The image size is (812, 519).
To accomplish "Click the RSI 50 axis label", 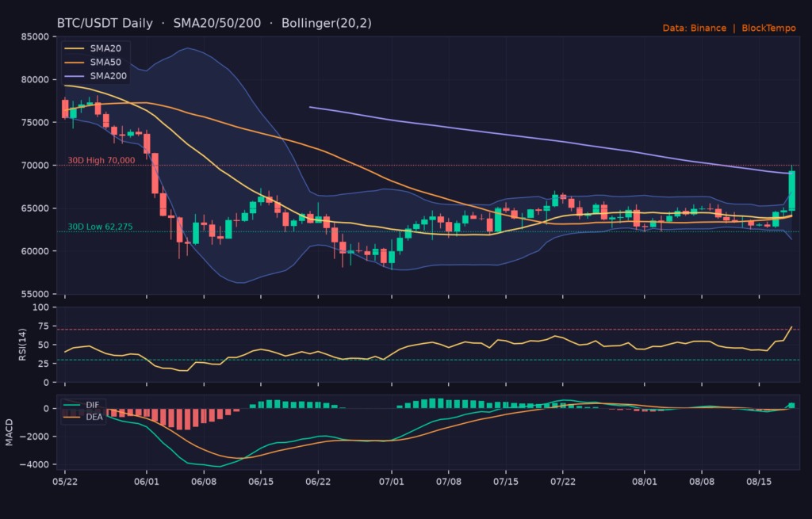I will click(x=44, y=345).
